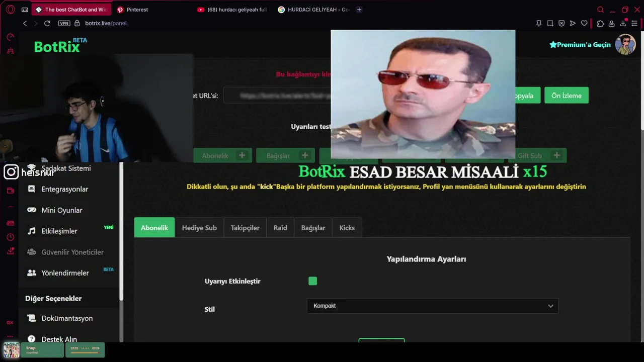Click the GX label in the sidebar

coord(10,323)
